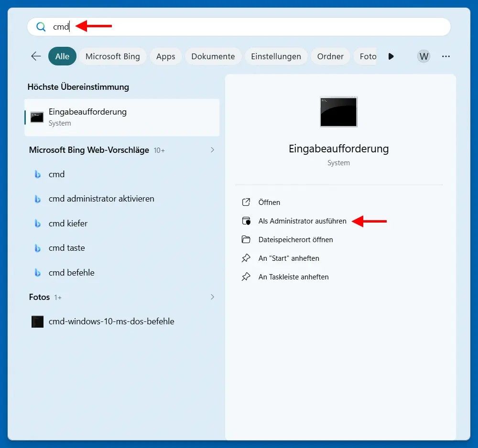Open the cmd-windows-10-ms-dos-befehle photo result

(x=111, y=321)
